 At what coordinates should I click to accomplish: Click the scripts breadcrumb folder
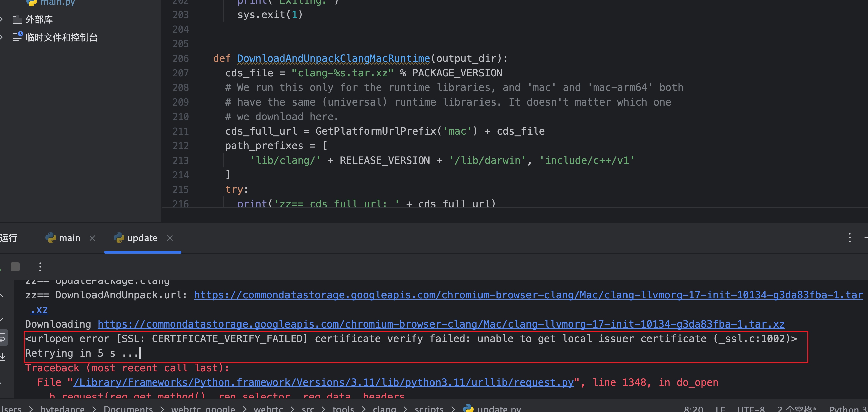click(x=429, y=409)
